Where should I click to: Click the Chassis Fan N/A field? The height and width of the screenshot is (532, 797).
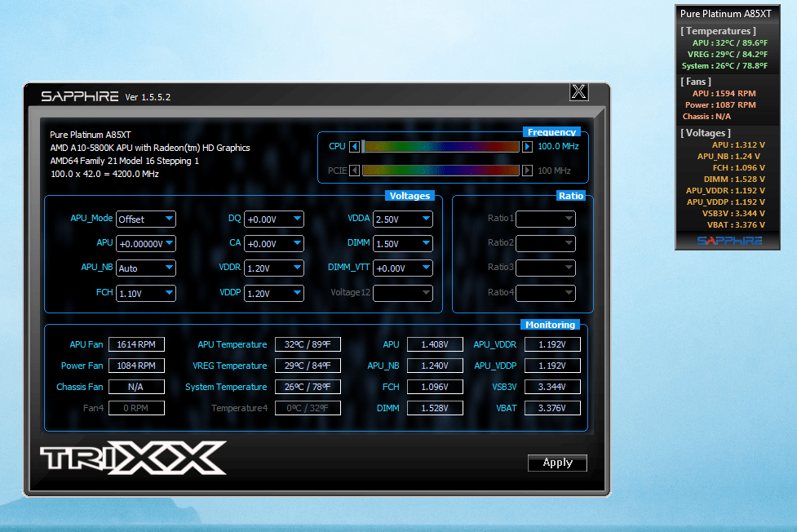[x=136, y=387]
